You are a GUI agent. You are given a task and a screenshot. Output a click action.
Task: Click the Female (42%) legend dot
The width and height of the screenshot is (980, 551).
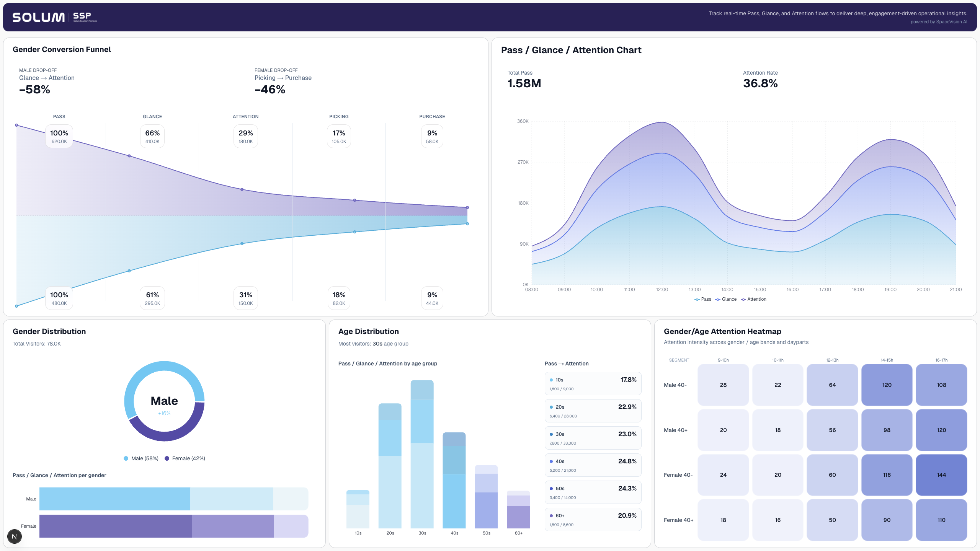click(x=167, y=458)
